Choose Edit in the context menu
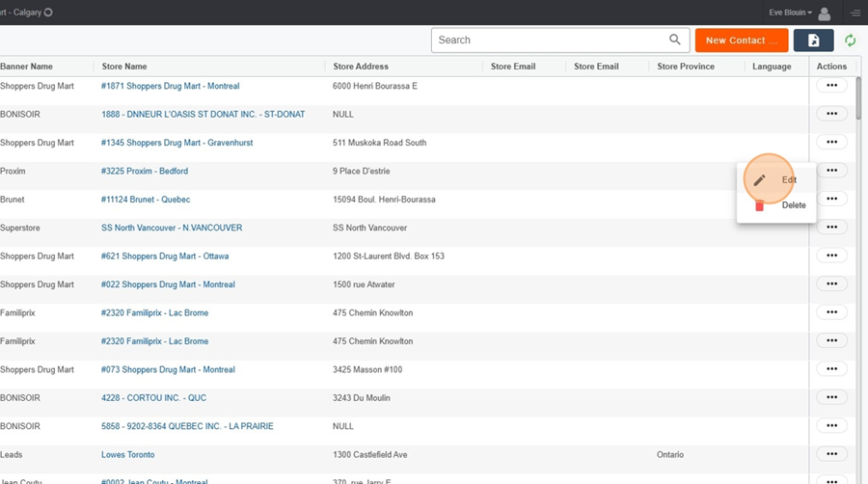The image size is (868, 484). pyautogui.click(x=776, y=179)
